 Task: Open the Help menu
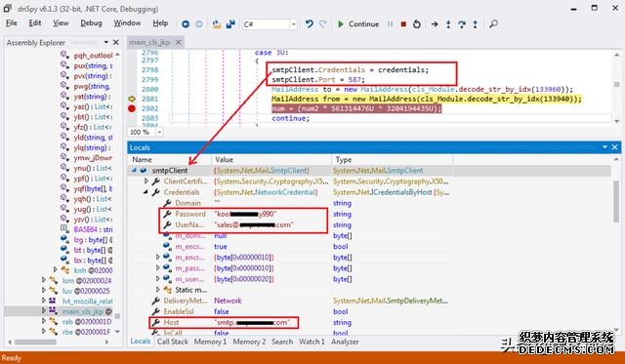pos(160,23)
